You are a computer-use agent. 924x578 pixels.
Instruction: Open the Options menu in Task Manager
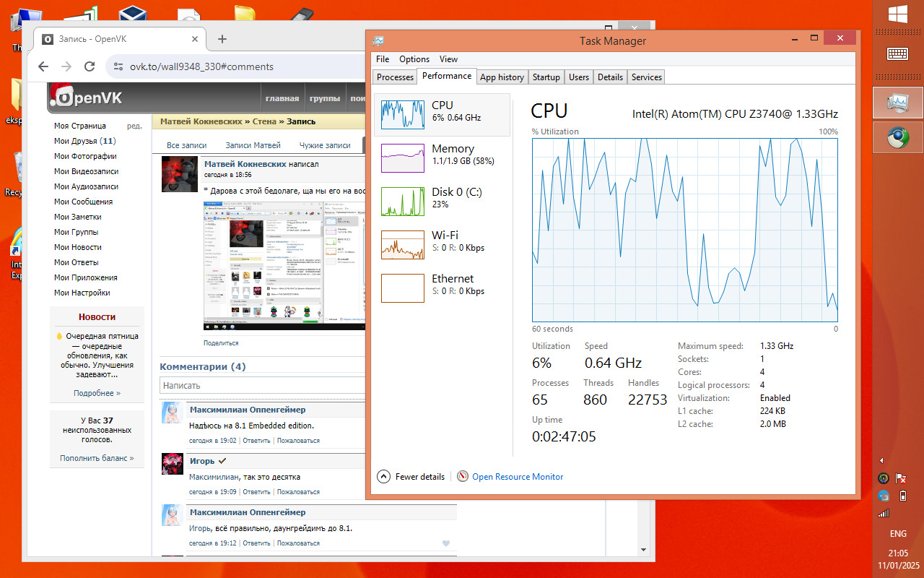414,59
